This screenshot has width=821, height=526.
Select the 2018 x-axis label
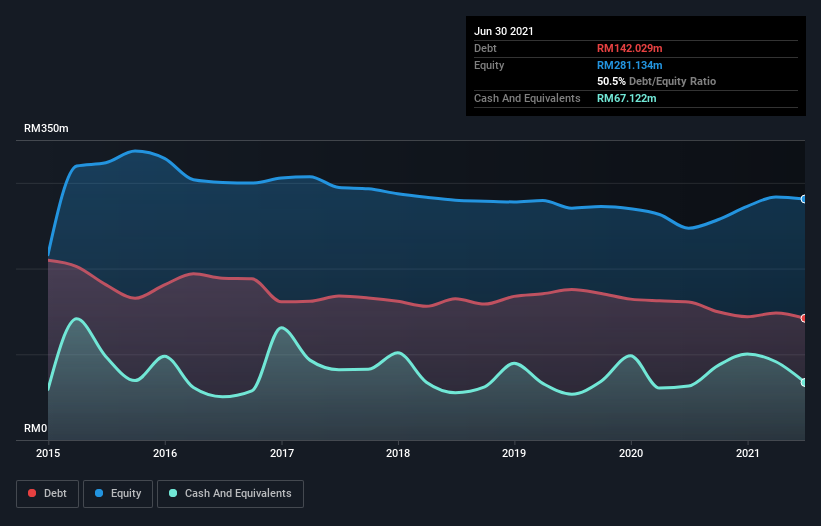pos(398,453)
